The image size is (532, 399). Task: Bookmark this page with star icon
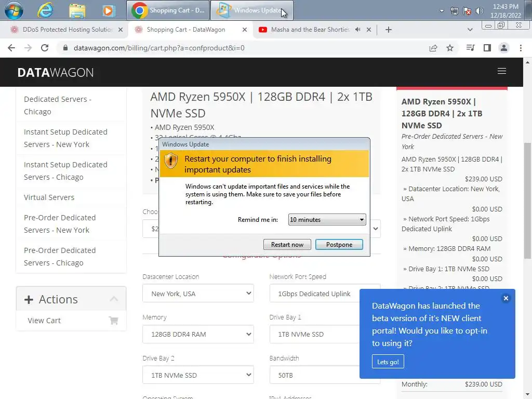pos(450,48)
